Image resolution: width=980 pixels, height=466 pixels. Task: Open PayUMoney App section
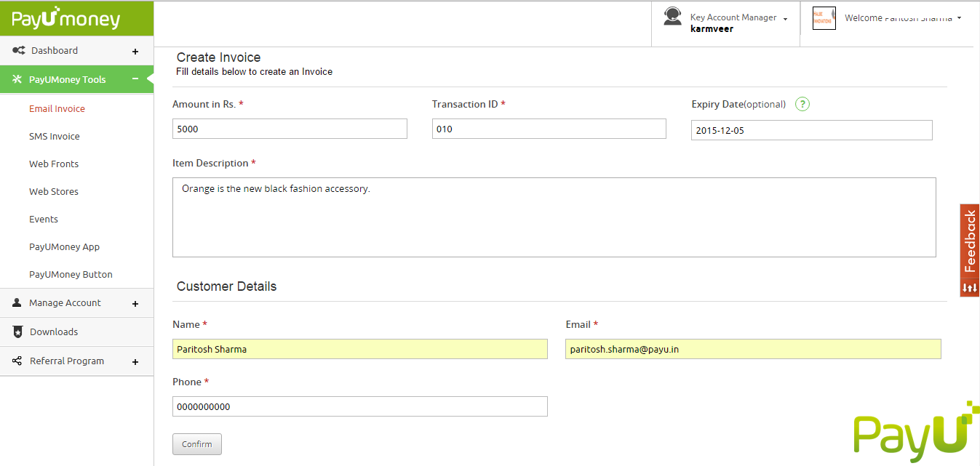pos(64,246)
